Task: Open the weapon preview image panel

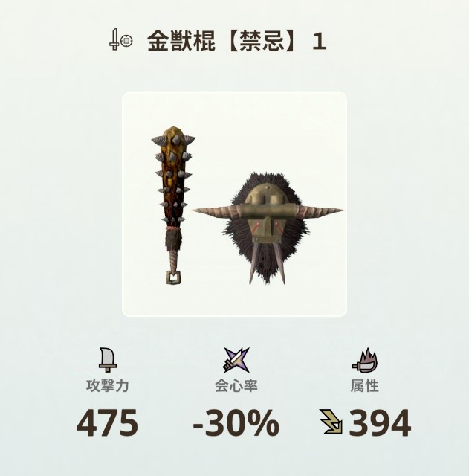Action: pyautogui.click(x=234, y=205)
